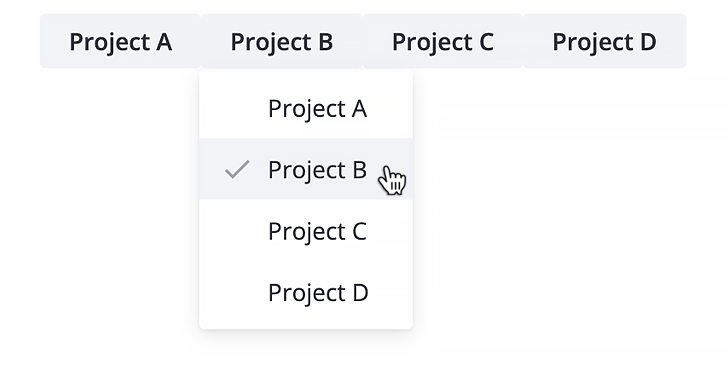Open the Project D tab in top bar
The height and width of the screenshot is (384, 728).
(604, 41)
